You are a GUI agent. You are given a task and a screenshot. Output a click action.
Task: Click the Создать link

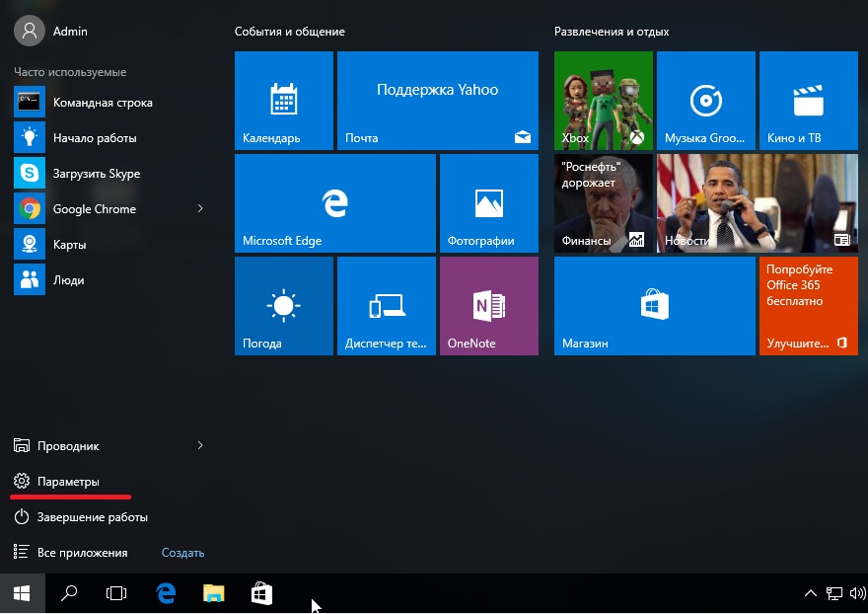pyautogui.click(x=182, y=553)
